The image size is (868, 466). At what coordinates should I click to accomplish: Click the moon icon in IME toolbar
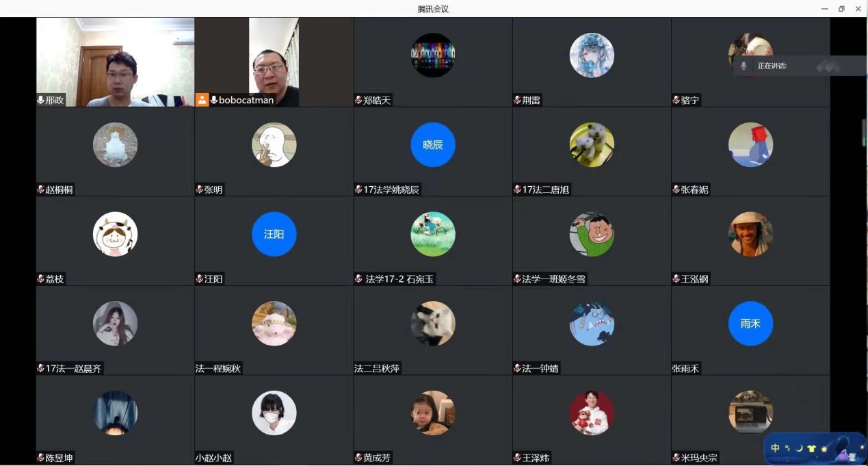click(798, 448)
